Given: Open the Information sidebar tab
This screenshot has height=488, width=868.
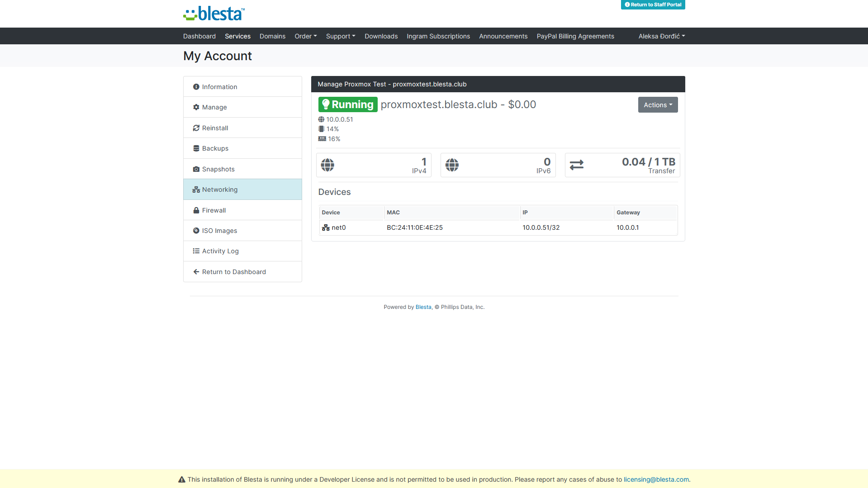Looking at the screenshot, I should pyautogui.click(x=242, y=87).
